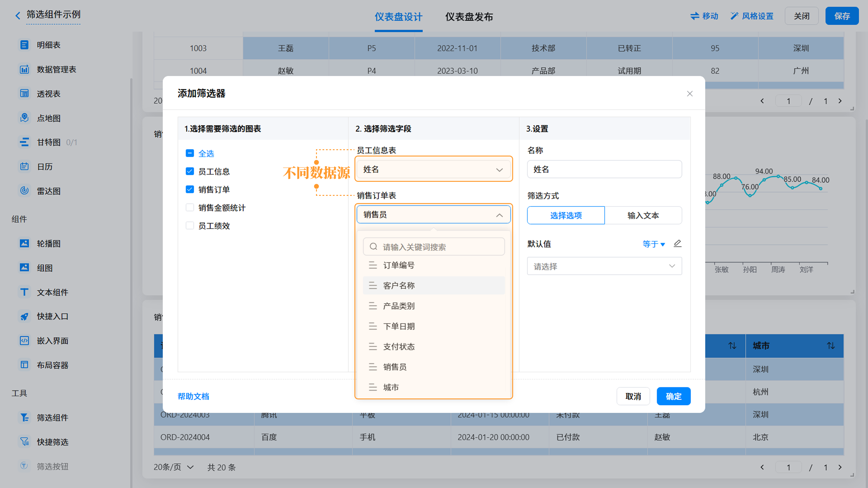This screenshot has height=488, width=868.
Task: Select the 筛选组件 filter icon
Action: click(x=24, y=418)
